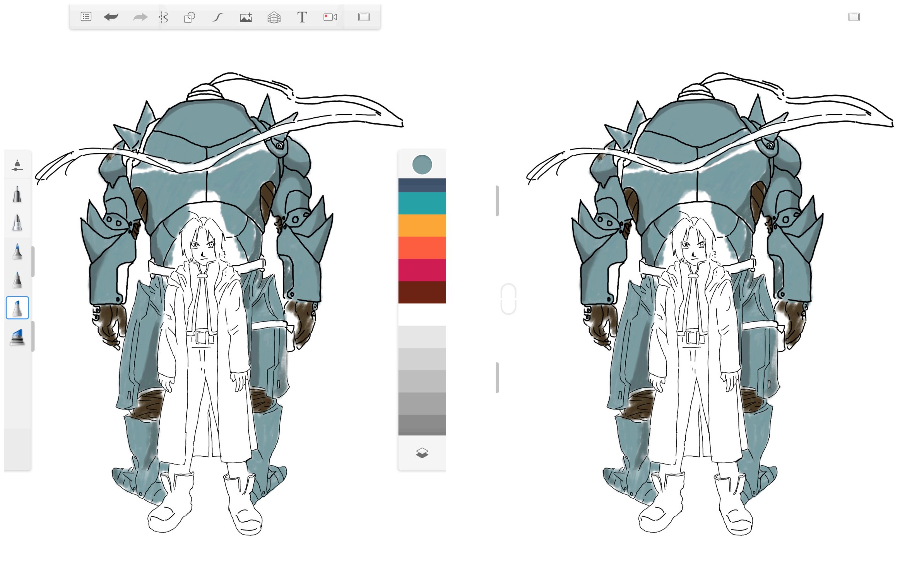This screenshot has width=924, height=562.
Task: Start time-lapse recording with camera icon
Action: tap(330, 17)
